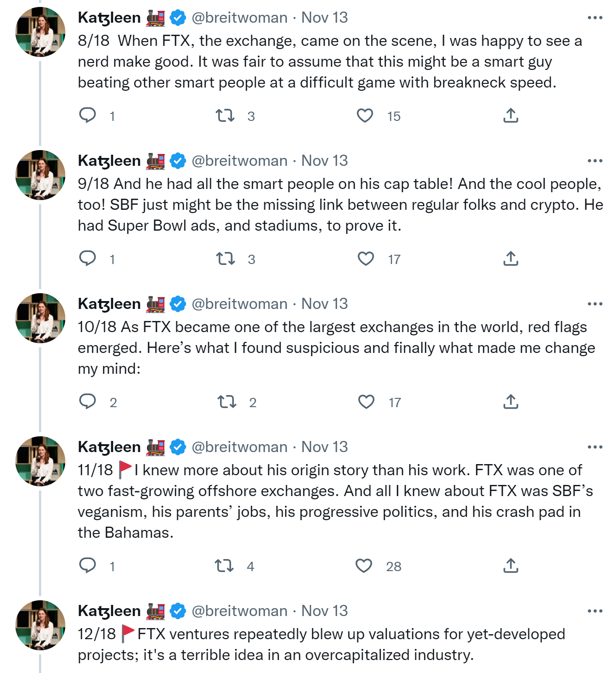This screenshot has height=673, width=616.
Task: Reply to the 9/18 cap table tweet
Action: [x=88, y=258]
